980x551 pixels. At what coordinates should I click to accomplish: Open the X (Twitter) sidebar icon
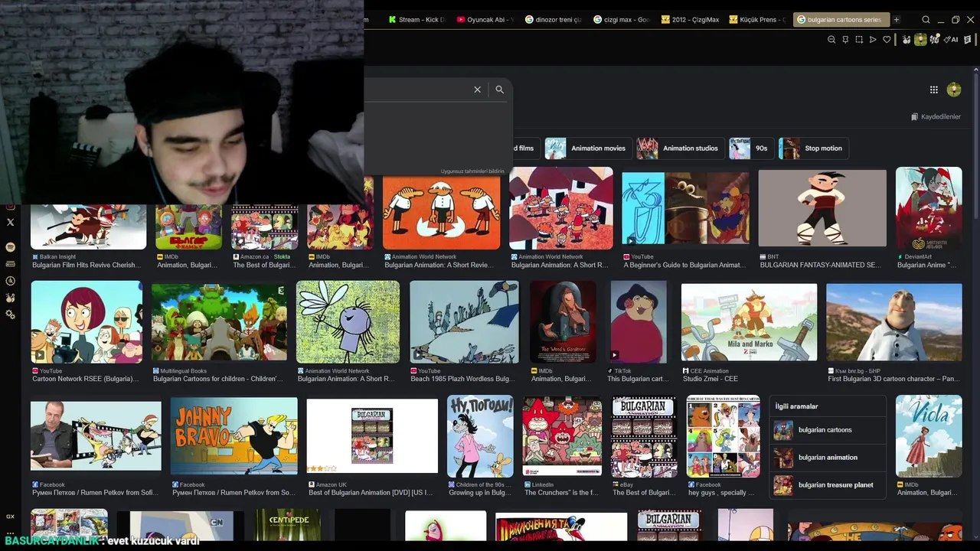[x=10, y=222]
